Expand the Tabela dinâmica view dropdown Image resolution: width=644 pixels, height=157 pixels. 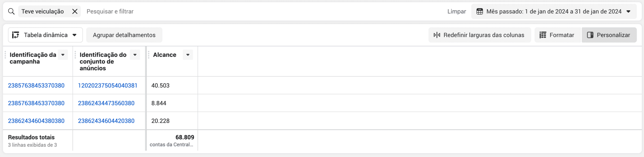point(74,35)
